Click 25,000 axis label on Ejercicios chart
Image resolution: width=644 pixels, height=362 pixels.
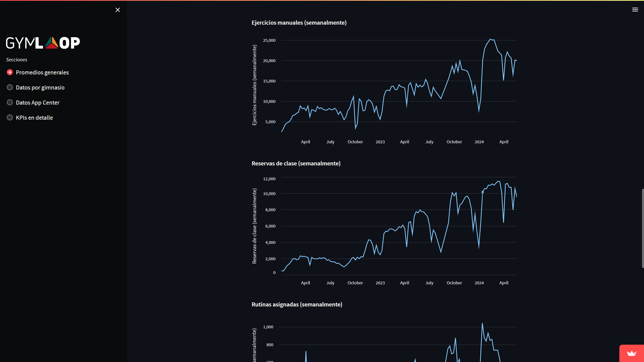pyautogui.click(x=269, y=40)
